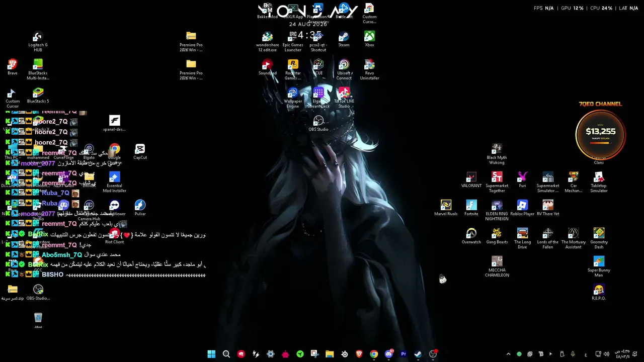Select the Tabletop Simulator icon

pos(599,183)
